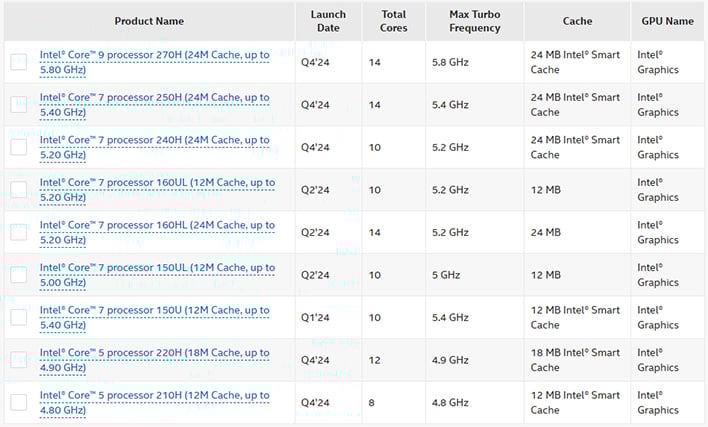
Task: Tick the Core 5 processor 210H checkbox
Action: coord(19,402)
